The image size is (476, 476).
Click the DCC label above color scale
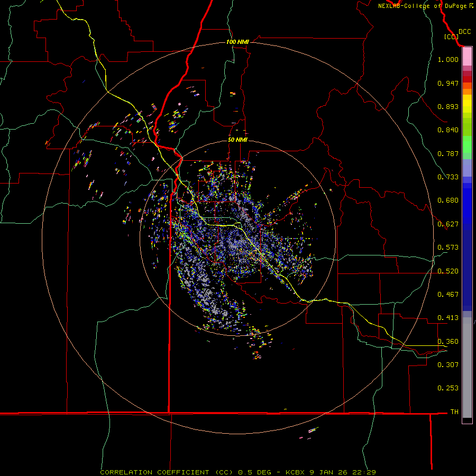464,32
